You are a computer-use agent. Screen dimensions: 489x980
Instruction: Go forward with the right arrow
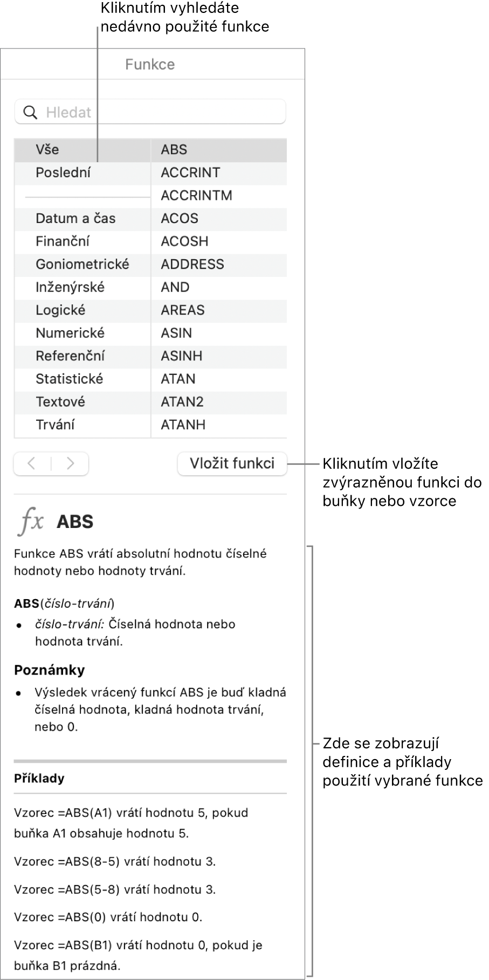pyautogui.click(x=70, y=463)
